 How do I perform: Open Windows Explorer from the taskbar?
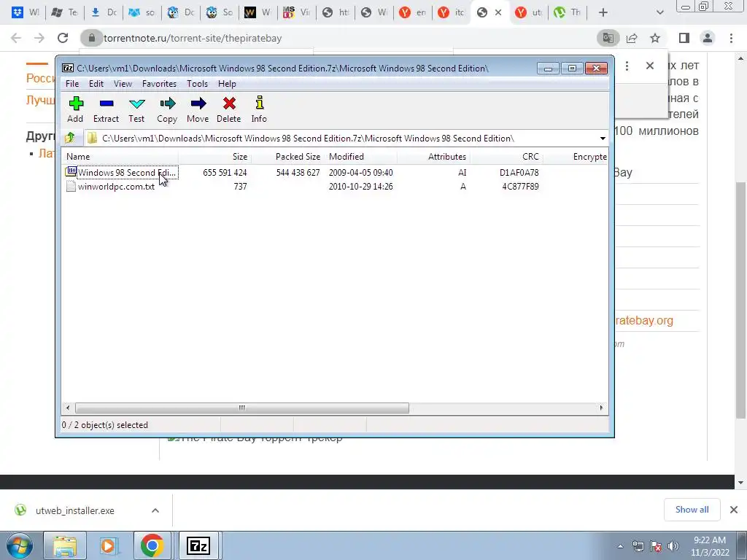(x=64, y=545)
